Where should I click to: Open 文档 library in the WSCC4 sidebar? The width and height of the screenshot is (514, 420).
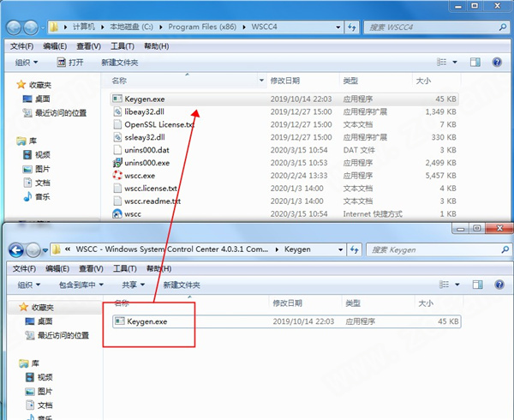[x=36, y=183]
